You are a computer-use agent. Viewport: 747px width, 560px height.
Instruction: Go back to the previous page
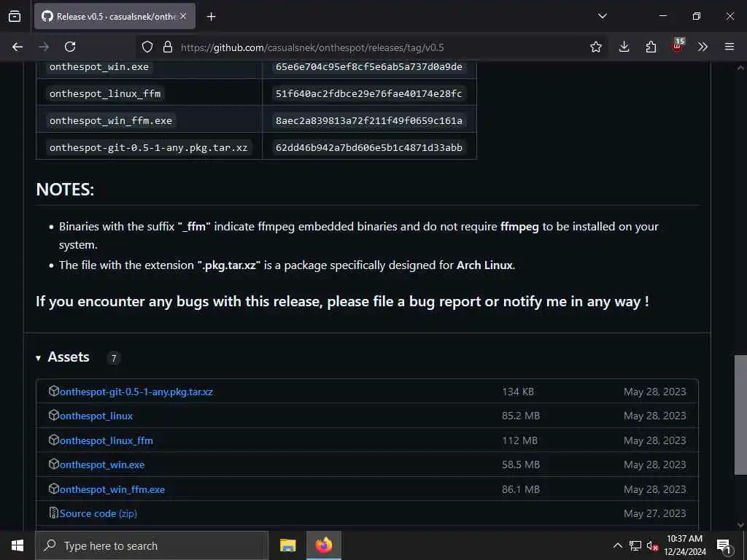(x=18, y=47)
